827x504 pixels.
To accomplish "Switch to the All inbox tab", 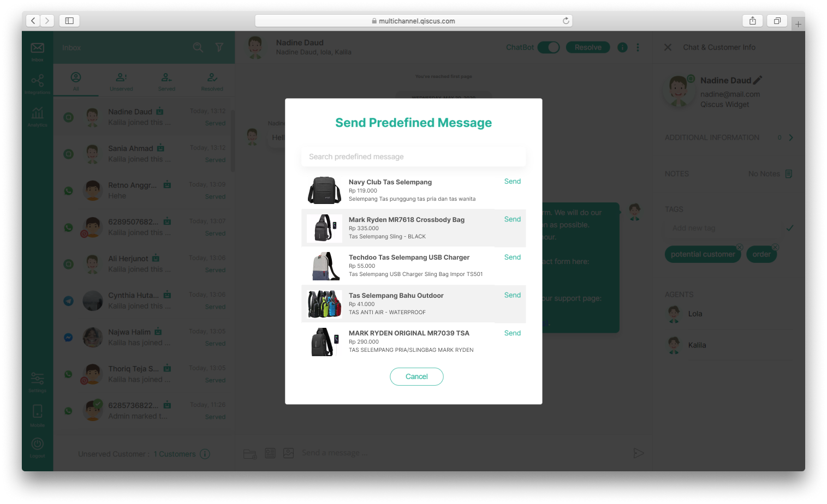I will pos(76,81).
